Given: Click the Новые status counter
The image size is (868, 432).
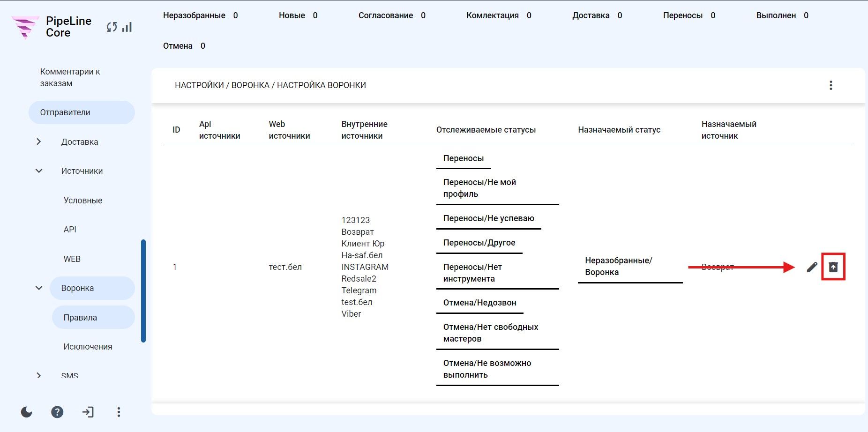Looking at the screenshot, I should point(298,15).
